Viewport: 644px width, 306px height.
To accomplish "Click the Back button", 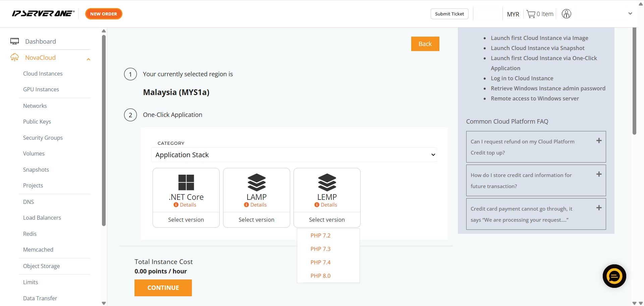I will click(x=425, y=44).
